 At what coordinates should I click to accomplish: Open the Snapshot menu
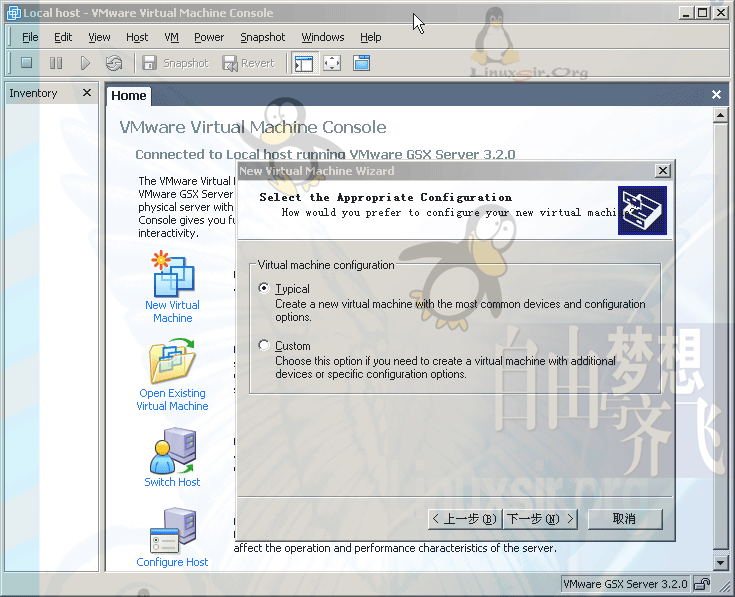pos(262,37)
